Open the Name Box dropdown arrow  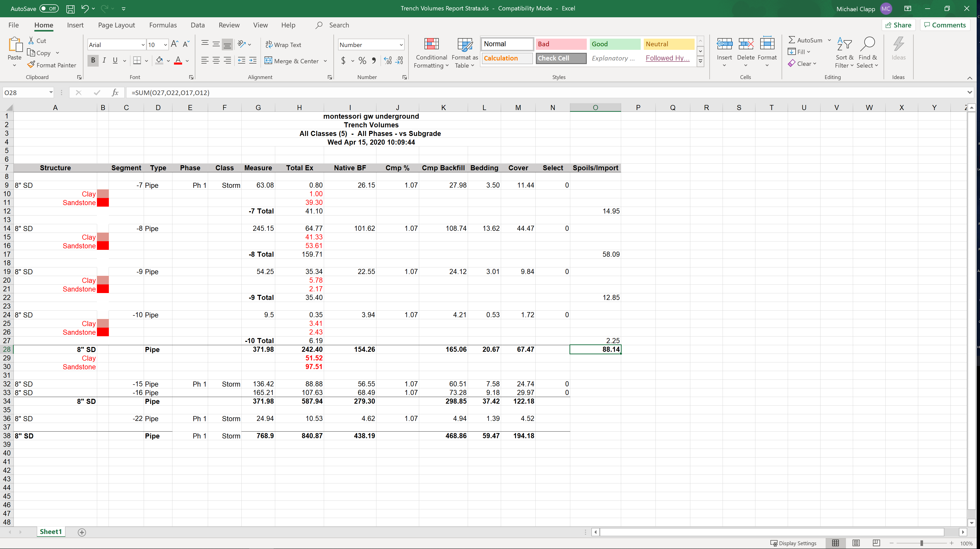click(51, 92)
